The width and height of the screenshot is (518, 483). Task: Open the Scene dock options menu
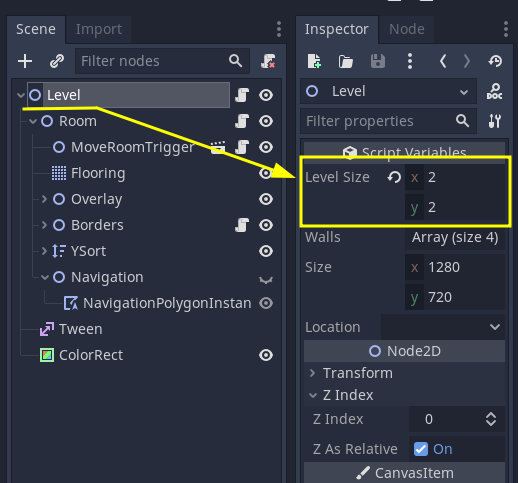coord(279,29)
